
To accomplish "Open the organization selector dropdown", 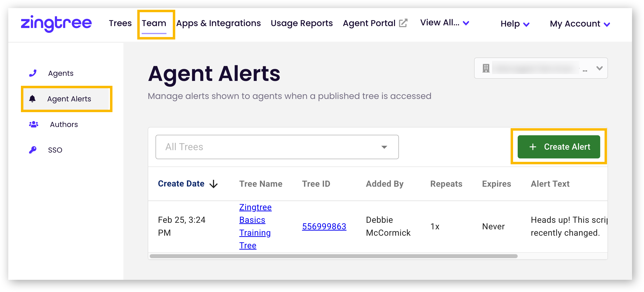I will click(x=541, y=68).
